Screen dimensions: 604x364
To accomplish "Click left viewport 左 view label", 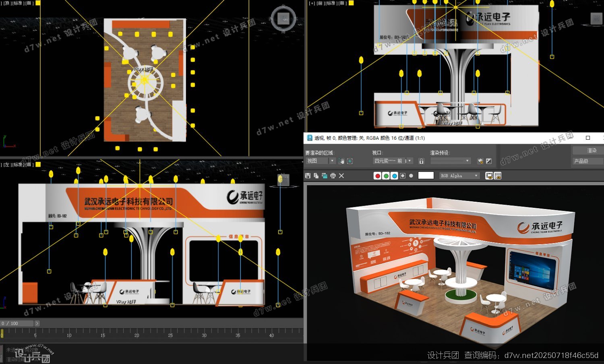I will click(6, 164).
